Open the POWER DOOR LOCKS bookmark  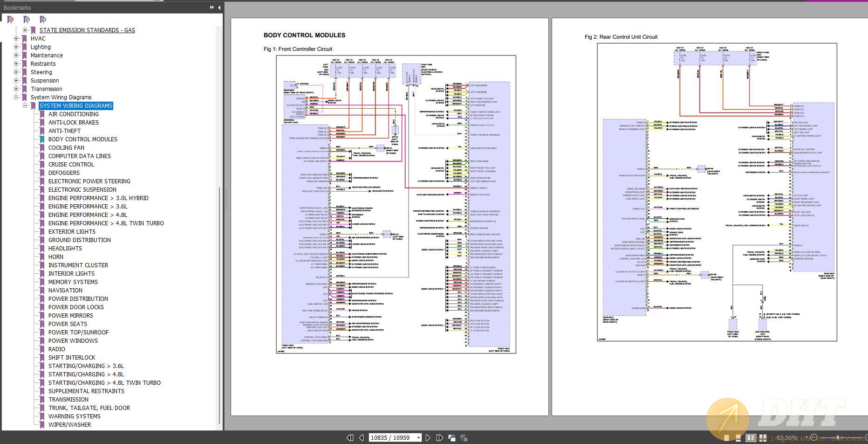coord(76,307)
